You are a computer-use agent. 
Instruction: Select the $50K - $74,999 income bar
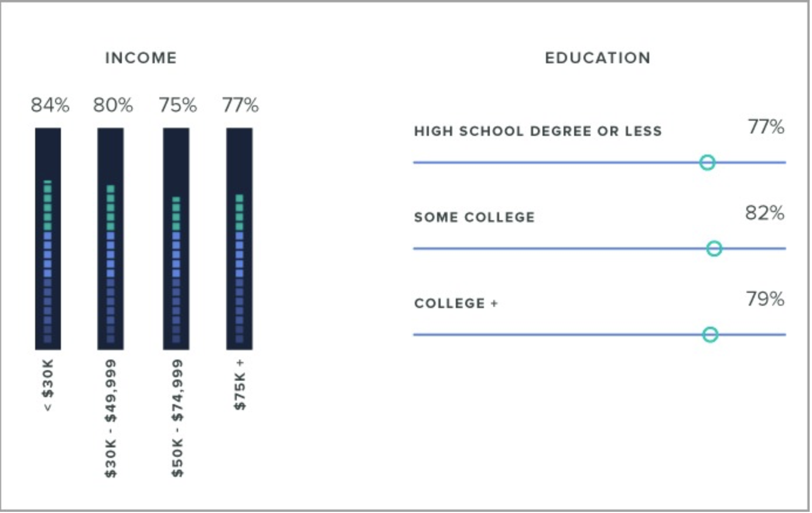[176, 239]
